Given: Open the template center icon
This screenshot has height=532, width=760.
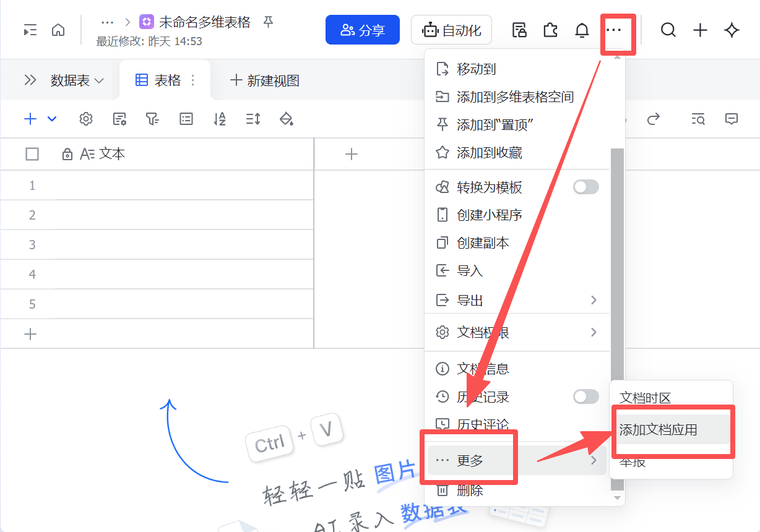Looking at the screenshot, I should point(519,30).
